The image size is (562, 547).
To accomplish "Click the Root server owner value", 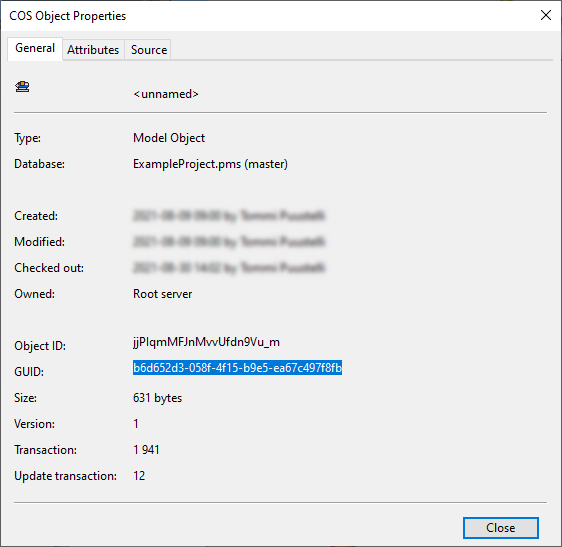I will click(x=162, y=294).
